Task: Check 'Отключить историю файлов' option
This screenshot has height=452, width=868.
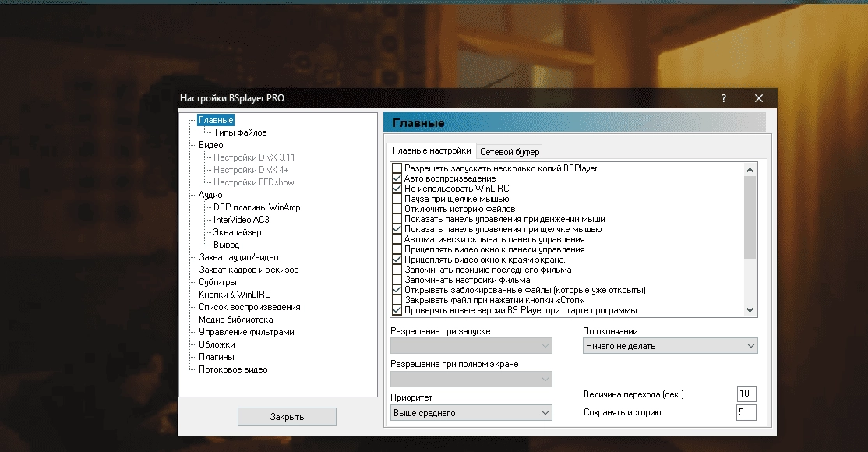Action: pyautogui.click(x=397, y=209)
